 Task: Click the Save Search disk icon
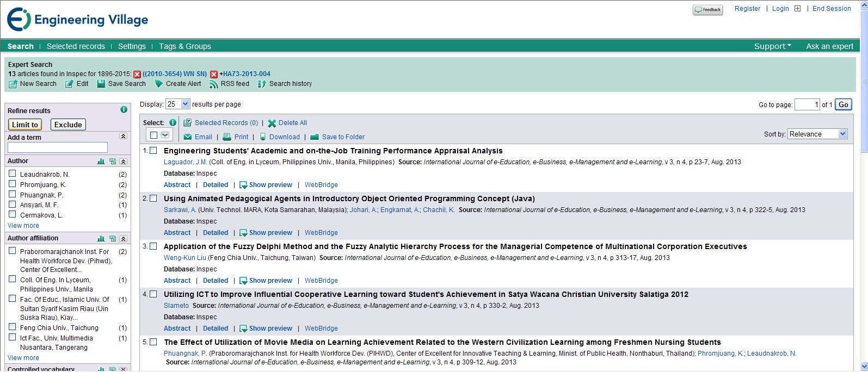tap(101, 84)
